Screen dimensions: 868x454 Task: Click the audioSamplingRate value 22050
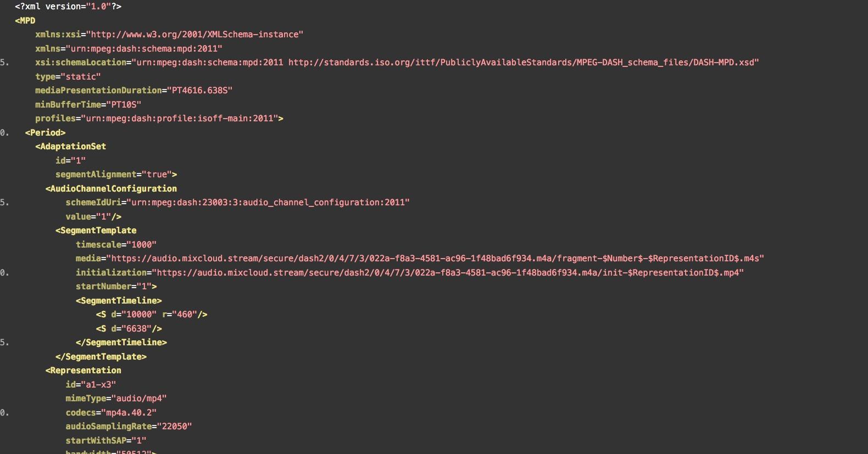[176, 427]
